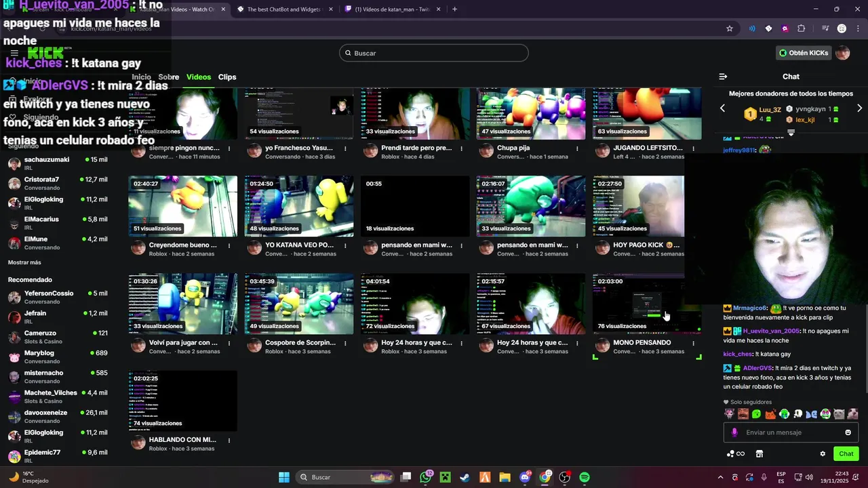Click the green Chat send button
The image size is (868, 488).
(x=846, y=454)
